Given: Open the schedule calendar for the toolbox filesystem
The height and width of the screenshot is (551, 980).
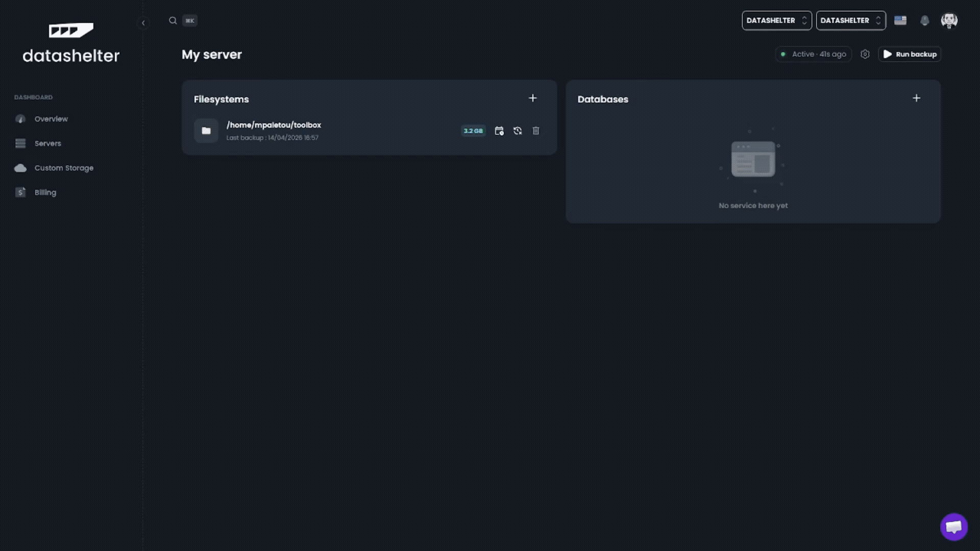Looking at the screenshot, I should [x=499, y=131].
